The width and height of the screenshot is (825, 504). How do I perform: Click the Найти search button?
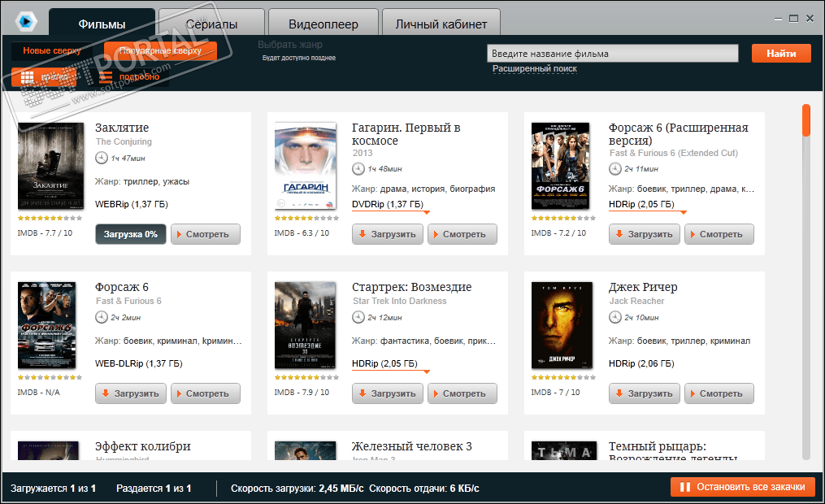781,53
